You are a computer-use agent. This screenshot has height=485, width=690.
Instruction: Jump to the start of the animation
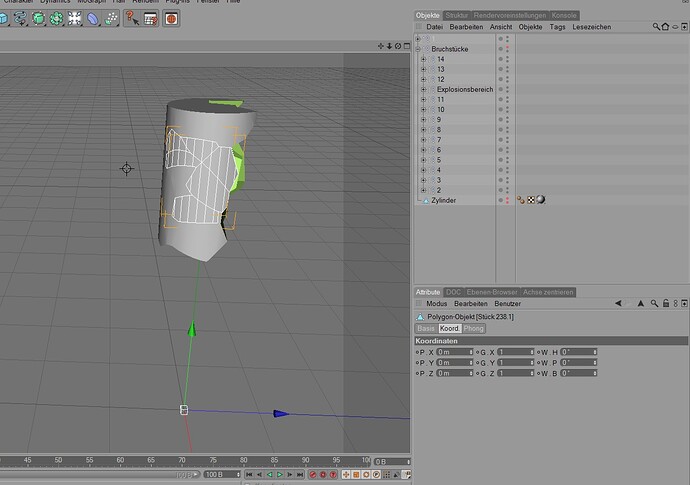(249, 474)
